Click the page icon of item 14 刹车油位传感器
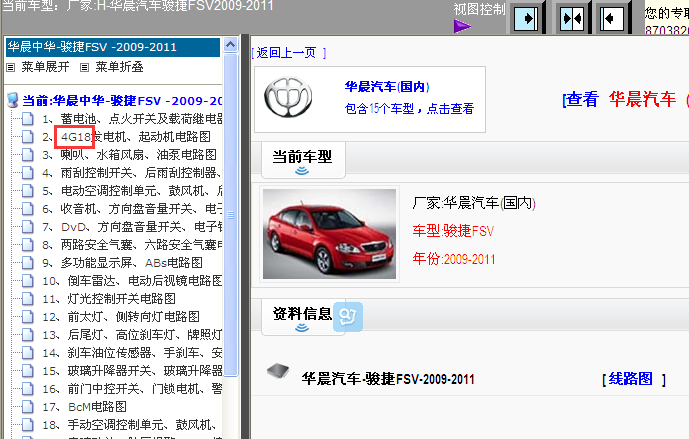The image size is (689, 439). (x=28, y=353)
